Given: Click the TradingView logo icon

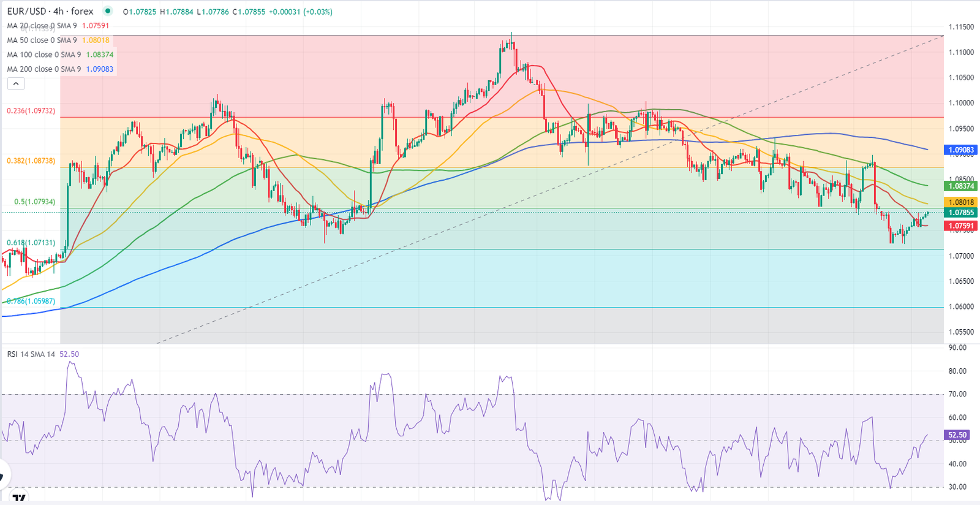Looking at the screenshot, I should 20,498.
